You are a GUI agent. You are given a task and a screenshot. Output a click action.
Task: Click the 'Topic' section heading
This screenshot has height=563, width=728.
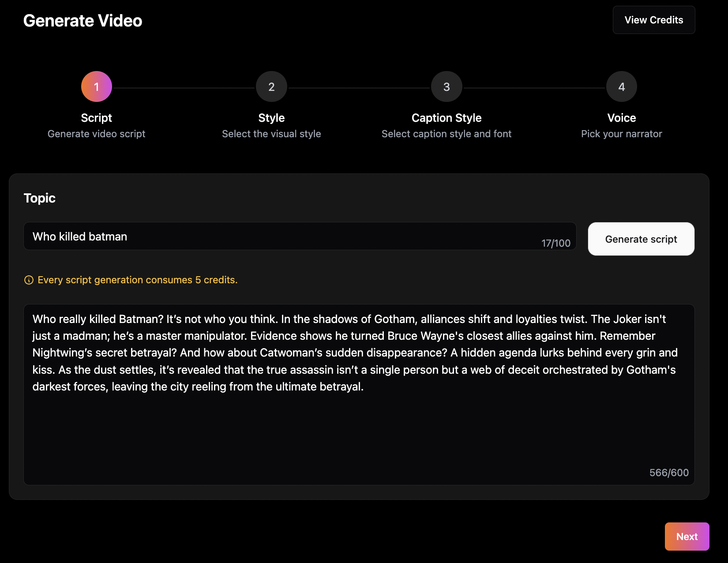(x=40, y=198)
